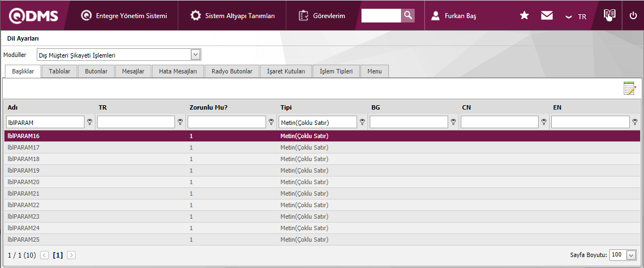644x268 pixels.
Task: Click the search magnifier button
Action: 408,16
